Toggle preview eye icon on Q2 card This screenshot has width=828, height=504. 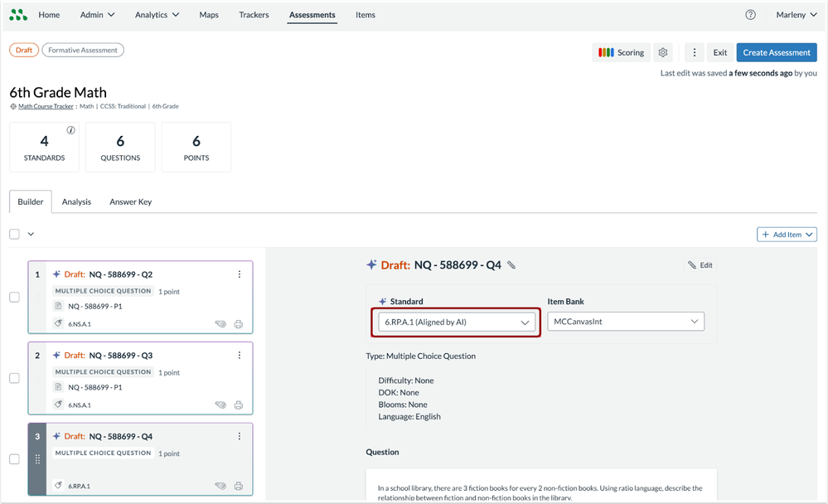pyautogui.click(x=220, y=324)
